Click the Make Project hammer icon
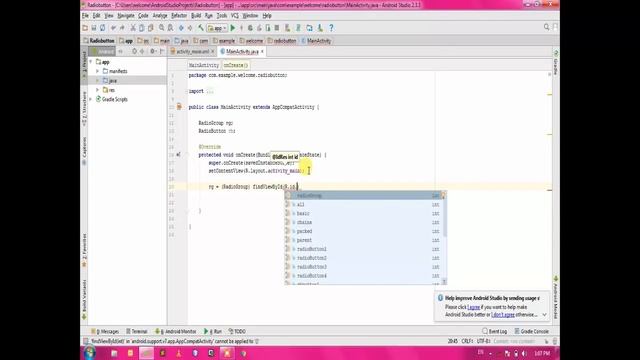The height and width of the screenshot is (360, 640). (201, 28)
